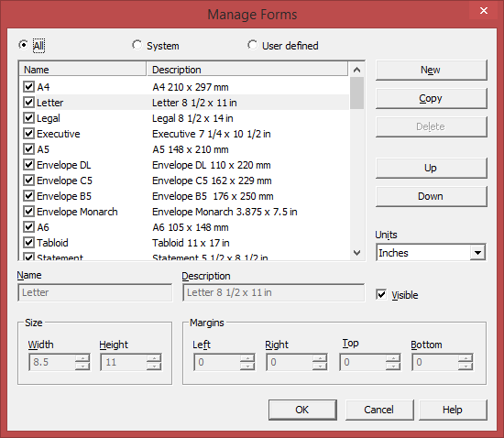Select 'A4 210 x 297 mm' description

point(191,87)
